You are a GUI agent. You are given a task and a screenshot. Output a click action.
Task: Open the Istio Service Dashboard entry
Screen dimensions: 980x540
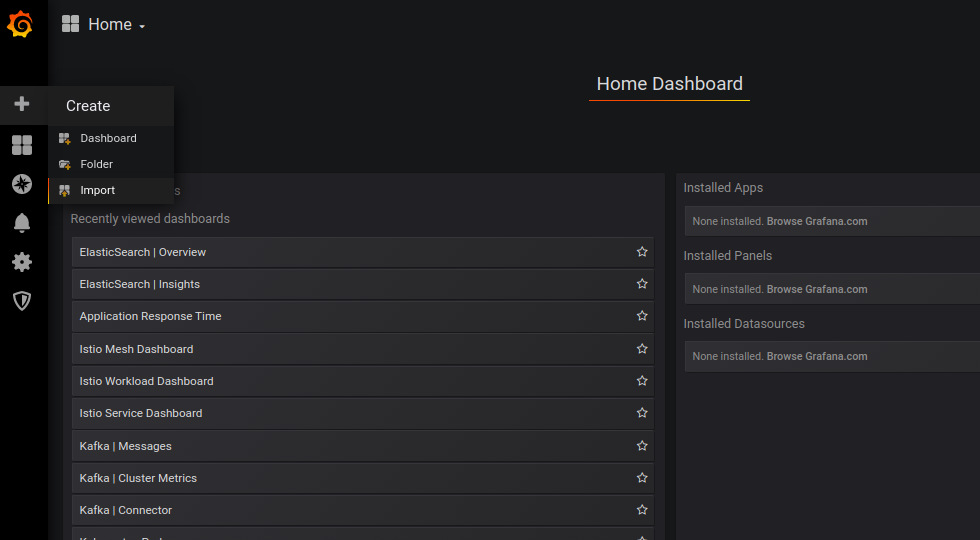[141, 413]
